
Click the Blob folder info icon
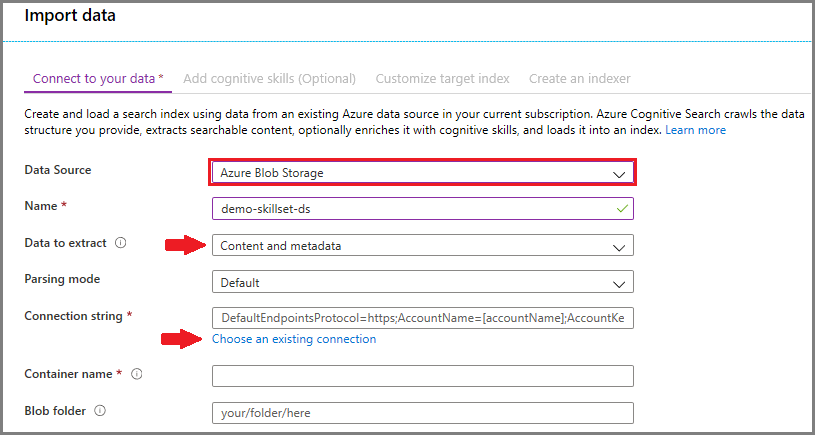[101, 410]
